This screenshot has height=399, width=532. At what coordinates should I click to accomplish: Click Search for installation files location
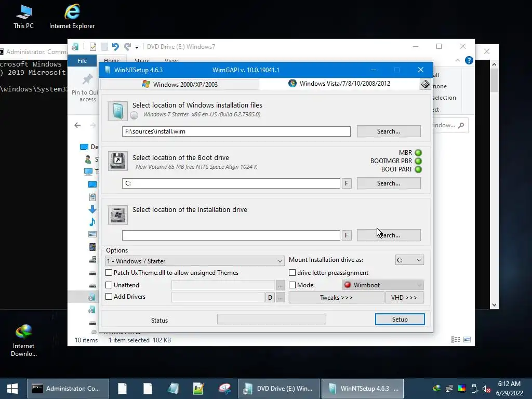389,131
